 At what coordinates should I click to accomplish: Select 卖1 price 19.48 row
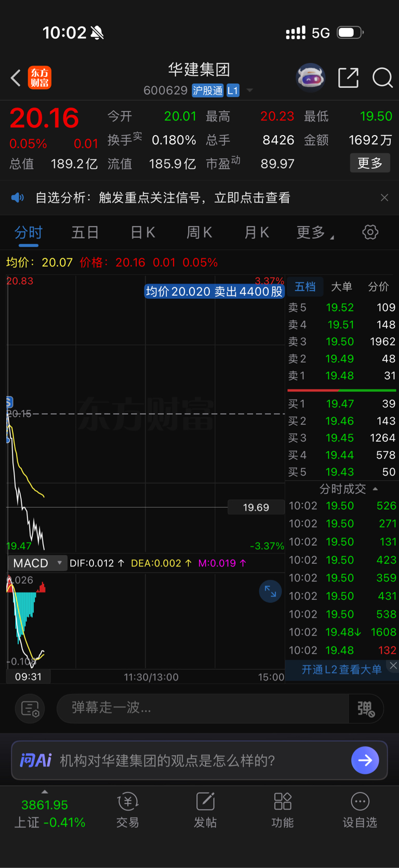342,375
